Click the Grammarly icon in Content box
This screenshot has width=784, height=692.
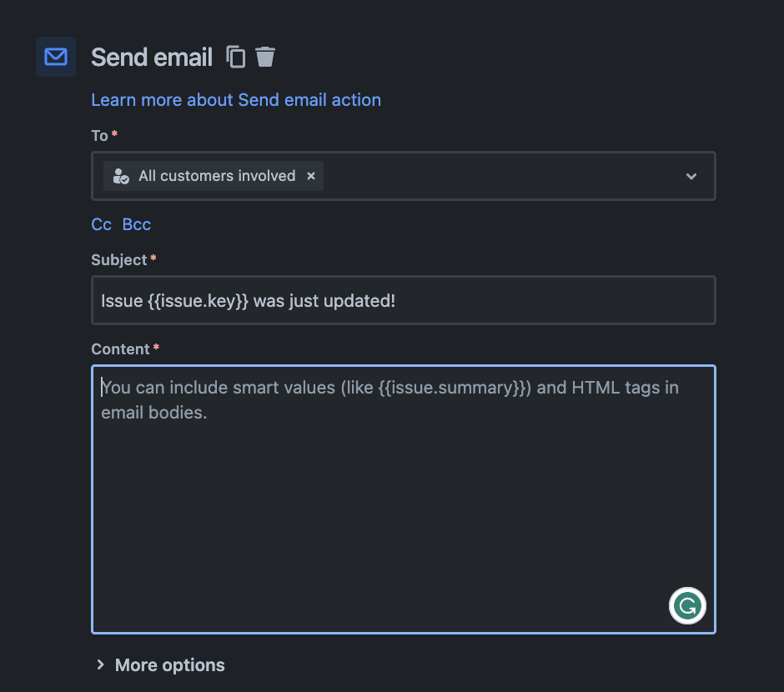(x=687, y=606)
